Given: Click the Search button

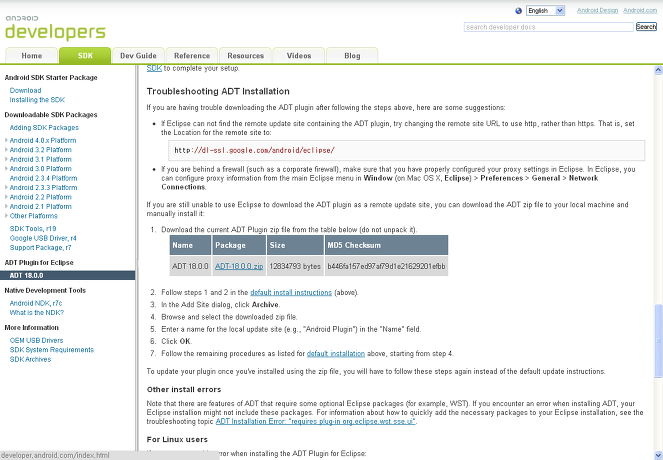Looking at the screenshot, I should pyautogui.click(x=646, y=27).
